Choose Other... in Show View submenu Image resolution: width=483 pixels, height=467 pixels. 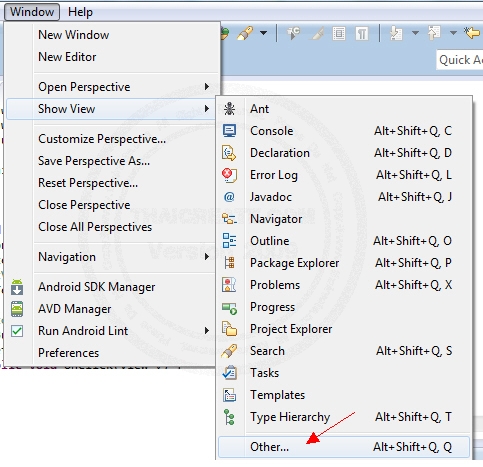[x=344, y=447]
